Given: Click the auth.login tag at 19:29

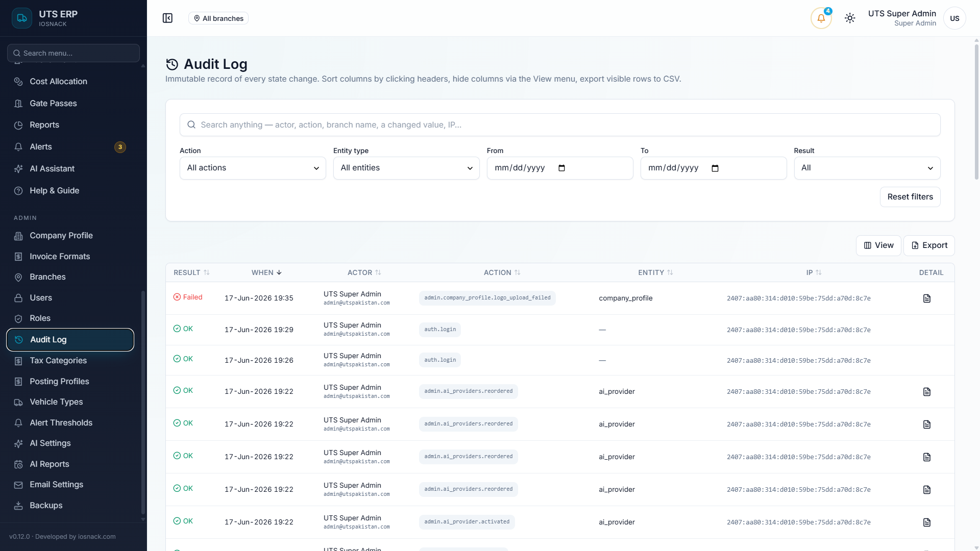Looking at the screenshot, I should click(x=440, y=330).
